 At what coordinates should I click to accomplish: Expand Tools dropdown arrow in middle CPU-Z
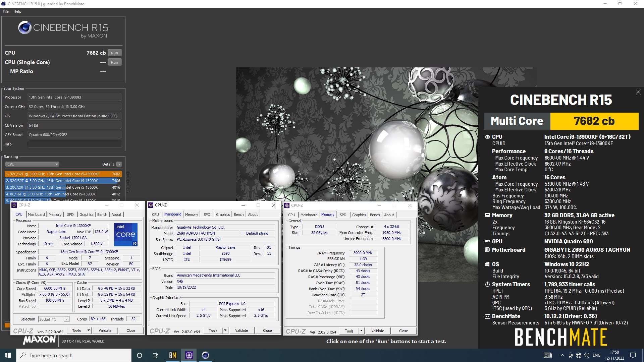click(x=225, y=330)
